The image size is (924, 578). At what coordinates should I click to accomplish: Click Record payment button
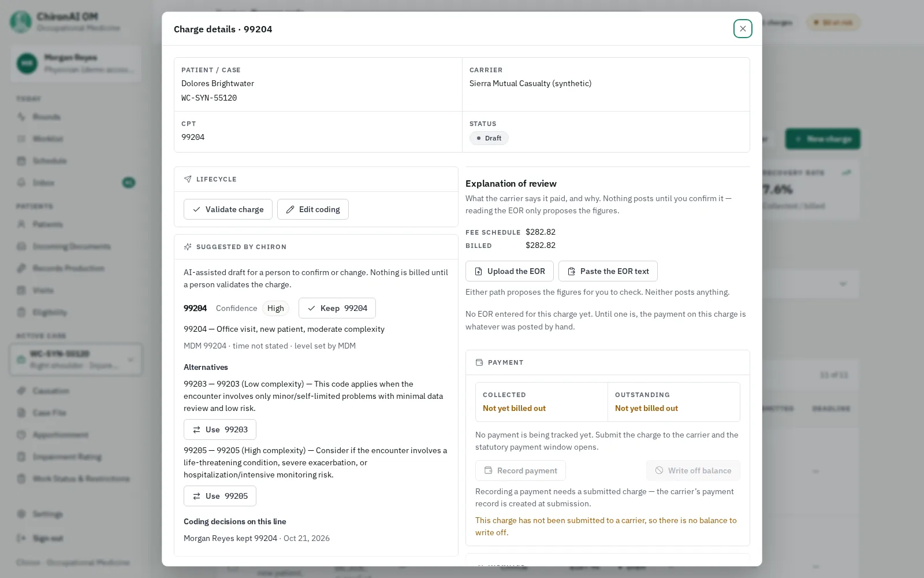tap(520, 470)
